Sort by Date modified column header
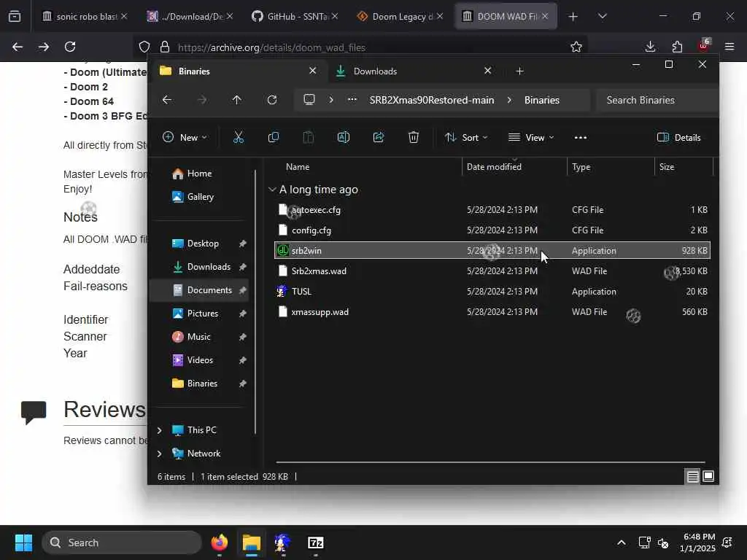This screenshot has width=747, height=560. [x=494, y=167]
